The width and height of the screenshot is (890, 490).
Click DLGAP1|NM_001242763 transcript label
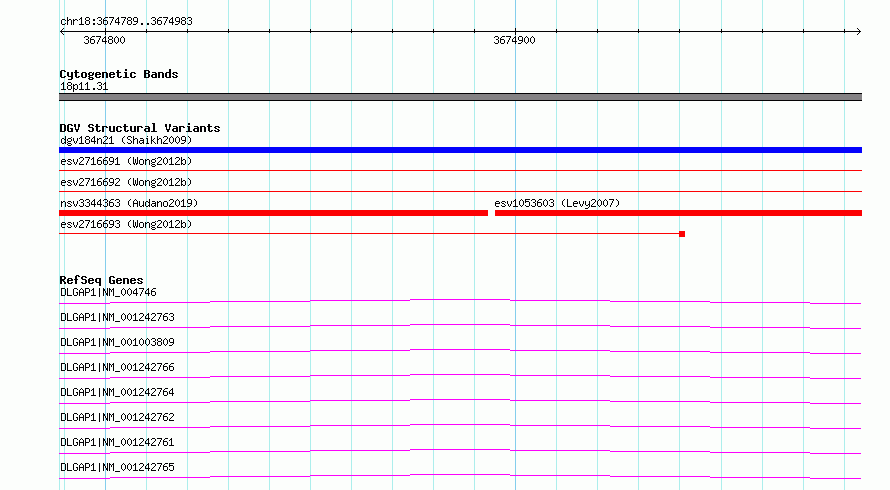pos(117,317)
